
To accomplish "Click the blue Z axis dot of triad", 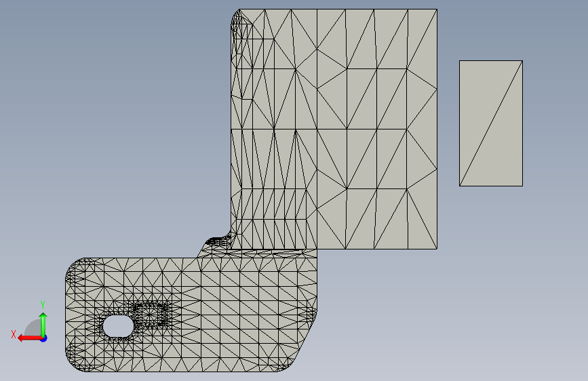I will click(44, 338).
